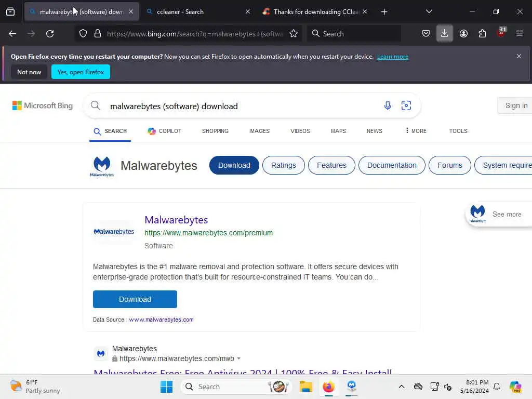
Task: Open Firefox View icon in tab bar
Action: click(10, 12)
